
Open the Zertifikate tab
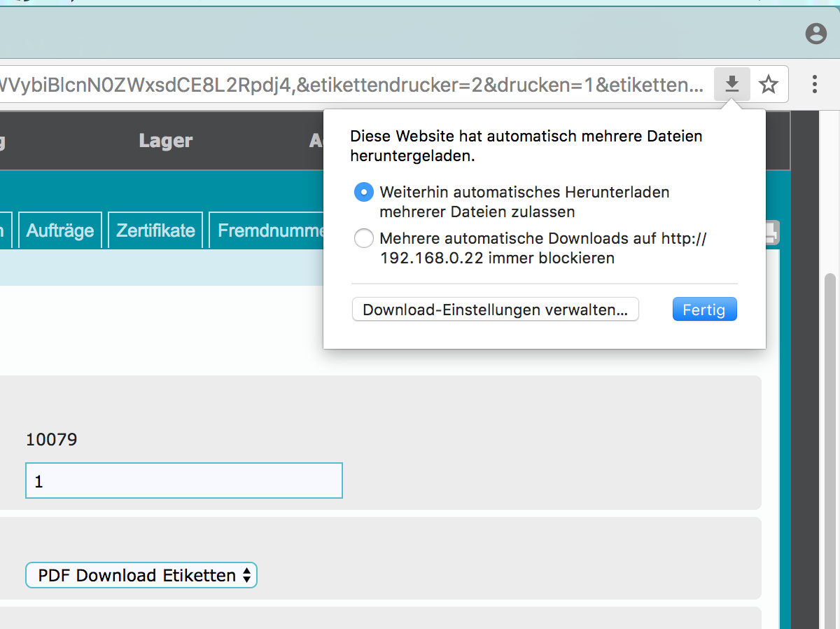pyautogui.click(x=155, y=230)
